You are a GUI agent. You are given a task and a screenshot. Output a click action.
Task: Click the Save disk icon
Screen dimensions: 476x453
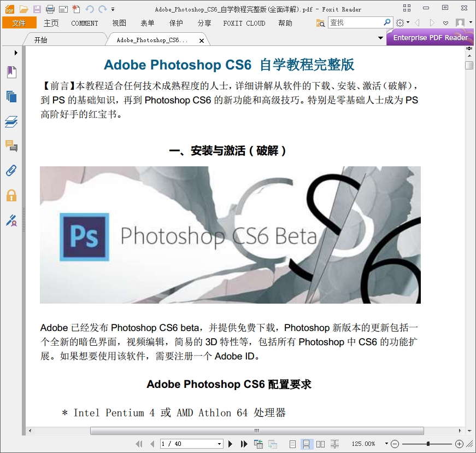37,9
